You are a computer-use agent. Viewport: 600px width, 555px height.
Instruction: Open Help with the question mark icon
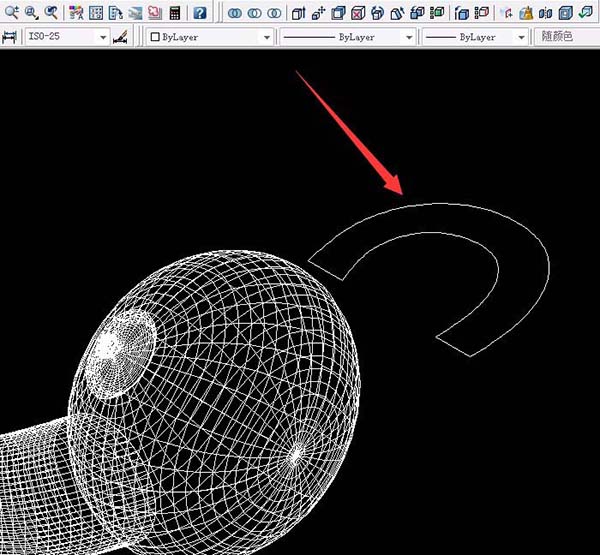200,13
